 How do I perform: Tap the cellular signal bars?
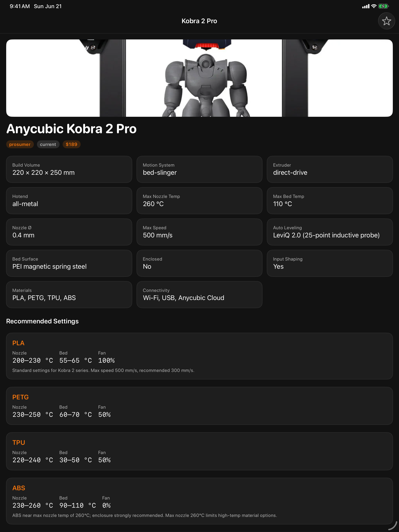366,7
